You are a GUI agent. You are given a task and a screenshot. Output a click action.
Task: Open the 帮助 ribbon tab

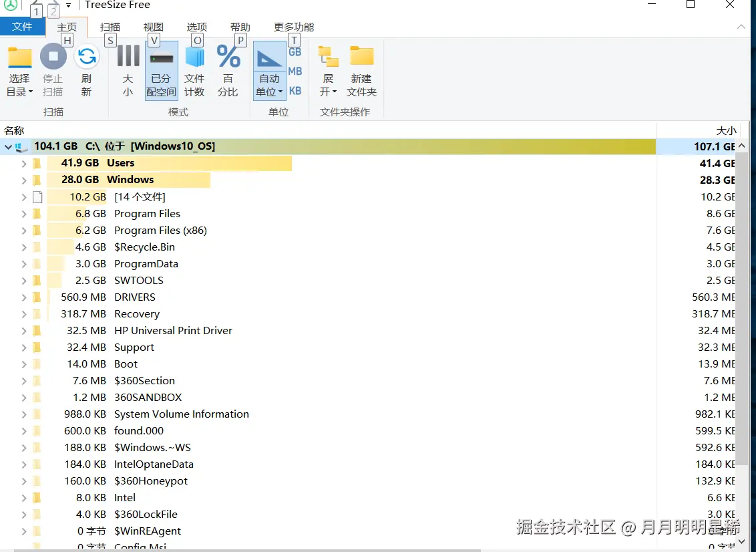pos(240,27)
